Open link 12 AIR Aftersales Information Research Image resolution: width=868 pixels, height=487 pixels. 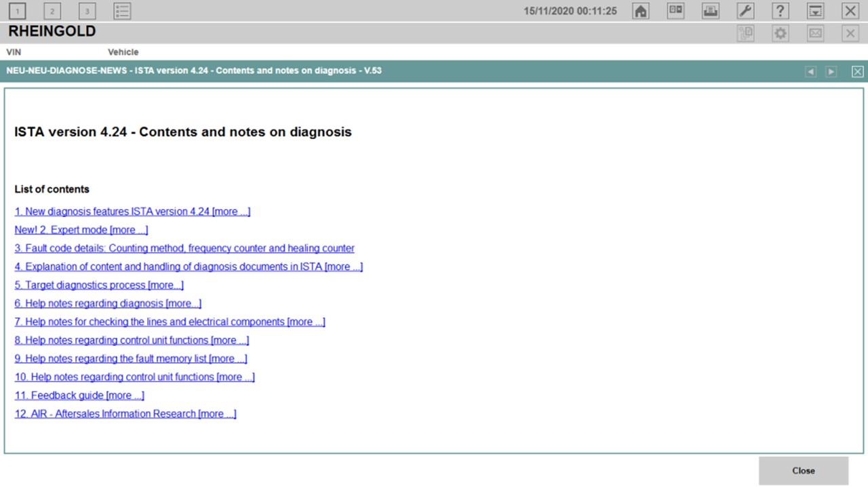125,413
